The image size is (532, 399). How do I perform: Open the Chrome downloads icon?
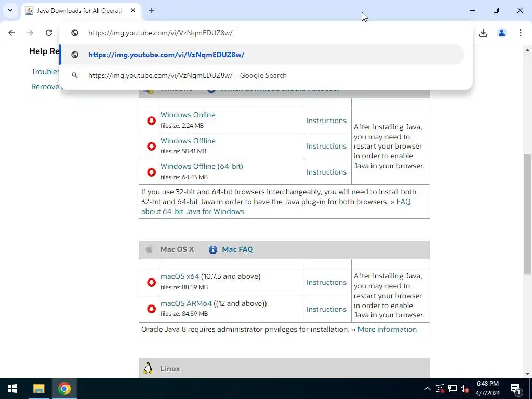[483, 33]
